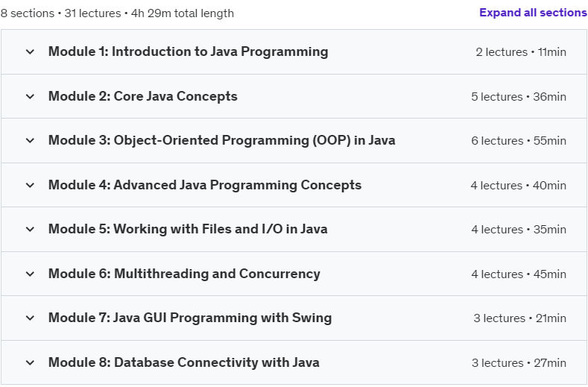This screenshot has width=588, height=387.
Task: Click the '4 lectures • 35min' text
Action: tap(519, 230)
